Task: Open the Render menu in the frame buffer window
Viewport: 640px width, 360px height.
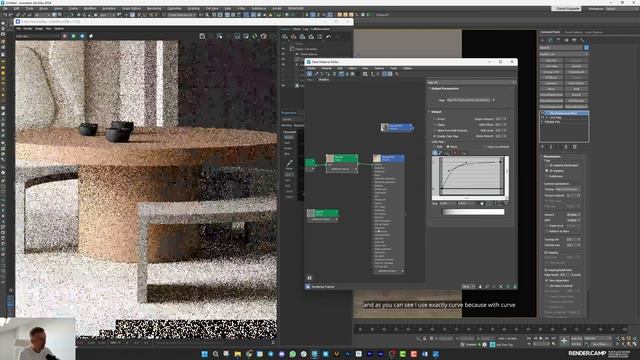Action: coord(27,29)
